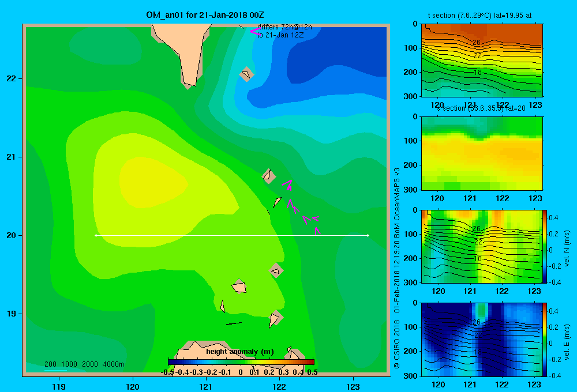Click longitude label 120 under the main map
This screenshot has height=392, width=577.
133,386
